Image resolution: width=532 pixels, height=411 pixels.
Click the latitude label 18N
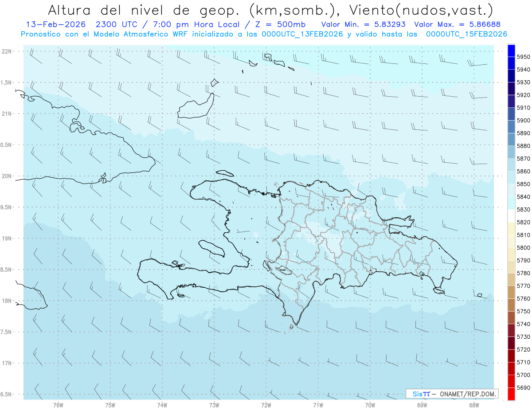point(7,301)
